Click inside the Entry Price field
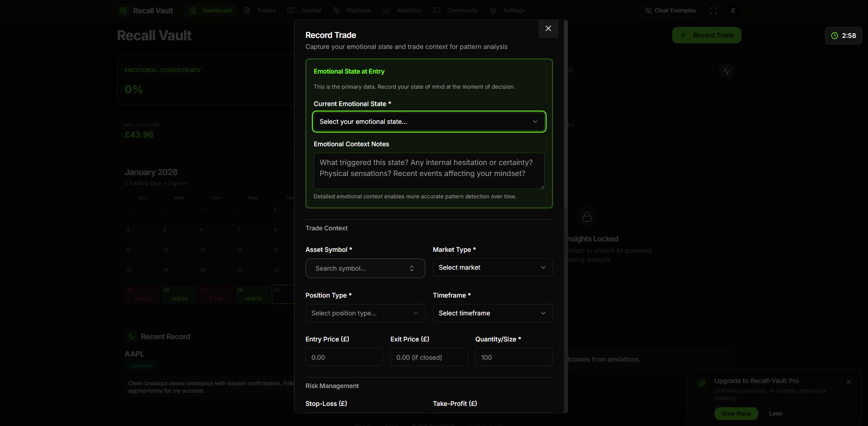Screen dimensions: 868x426 pos(344,357)
